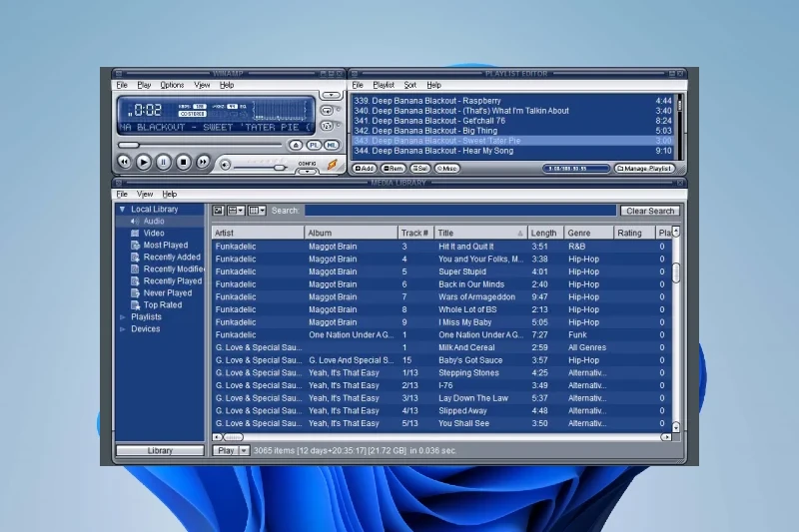Screen dimensions: 799x532
Task: Select playlist entry 339 Raspberry
Action: 512,100
